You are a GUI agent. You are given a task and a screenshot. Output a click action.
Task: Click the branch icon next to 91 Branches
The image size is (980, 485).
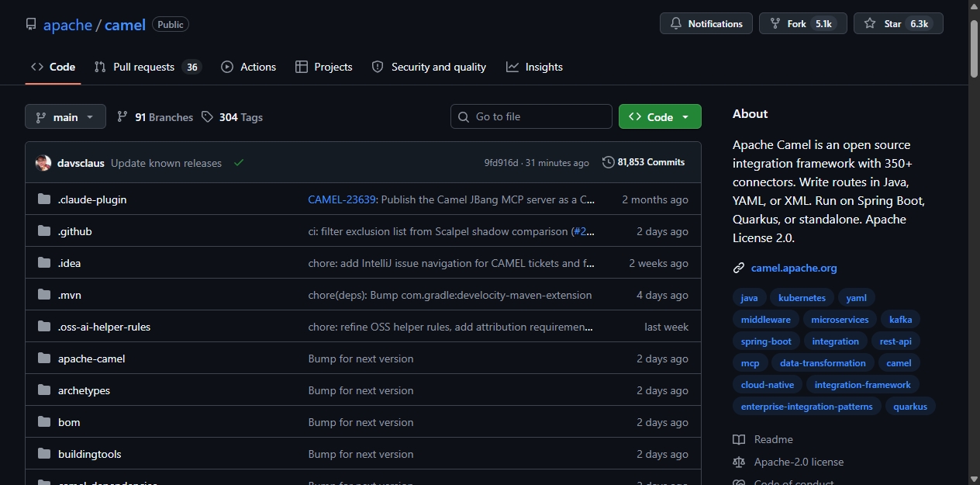click(x=122, y=117)
